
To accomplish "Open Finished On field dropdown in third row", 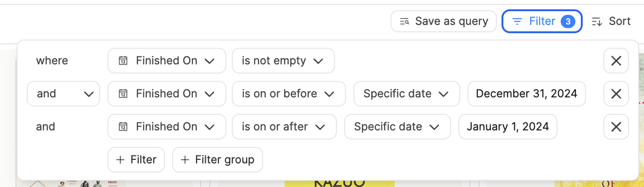I will click(167, 127).
